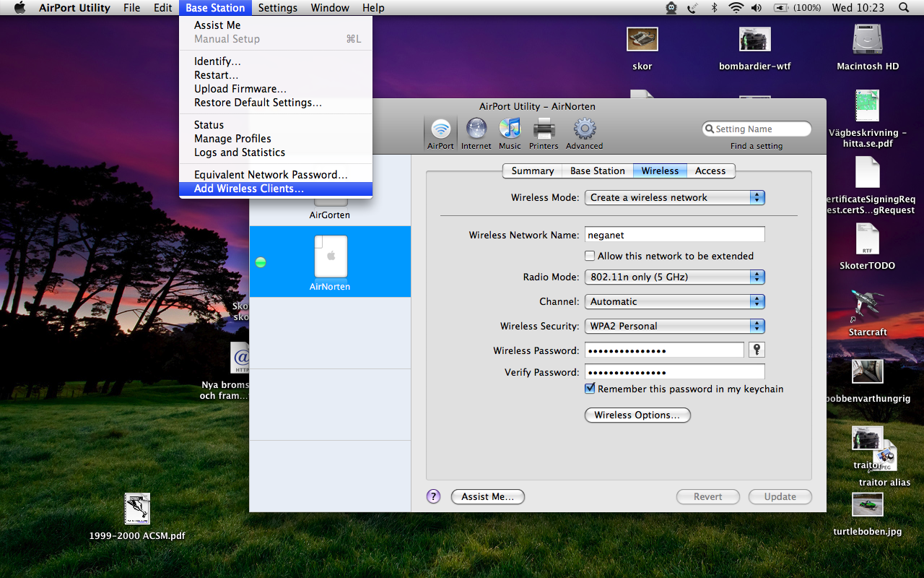Open the File menu

132,8
